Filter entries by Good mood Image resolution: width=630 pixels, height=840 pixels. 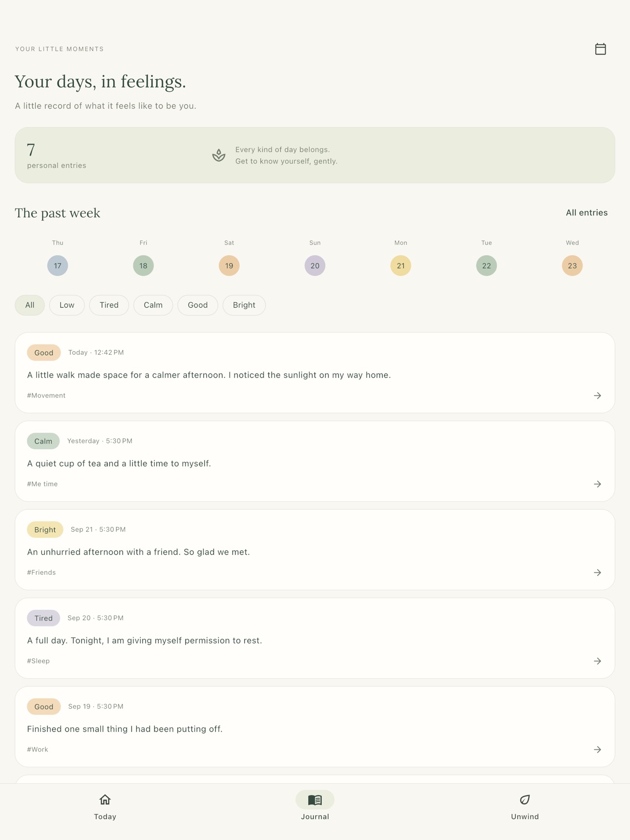pyautogui.click(x=198, y=305)
